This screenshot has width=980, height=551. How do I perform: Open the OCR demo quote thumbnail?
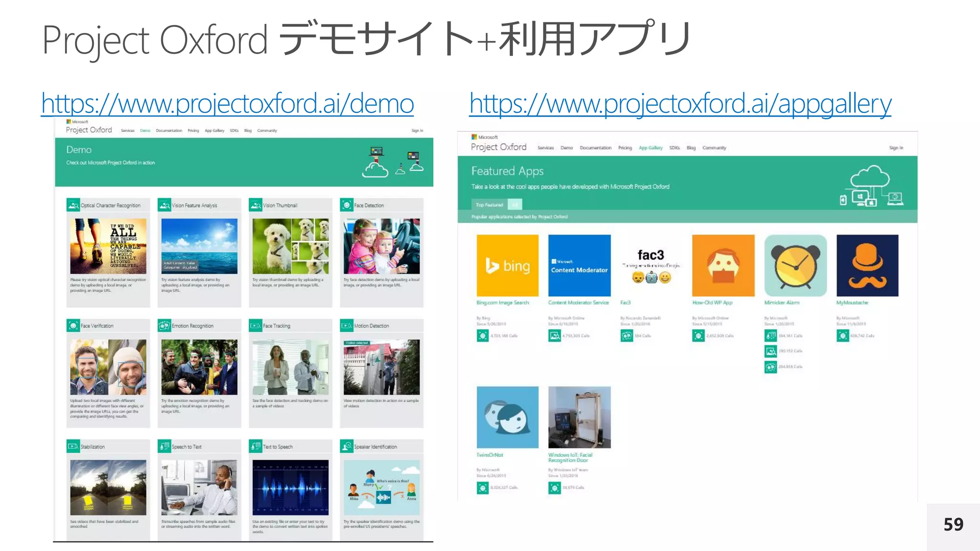coord(108,246)
